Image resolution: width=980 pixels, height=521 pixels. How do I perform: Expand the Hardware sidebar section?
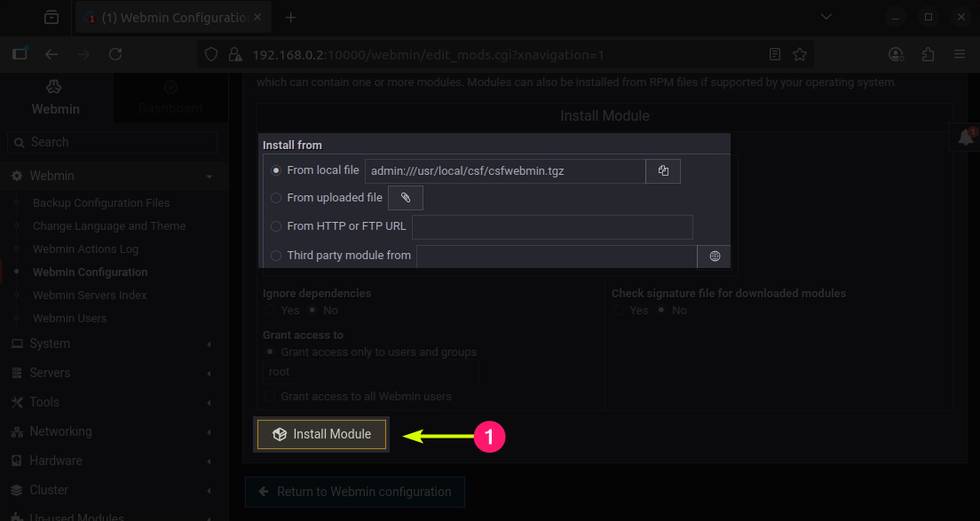point(55,461)
